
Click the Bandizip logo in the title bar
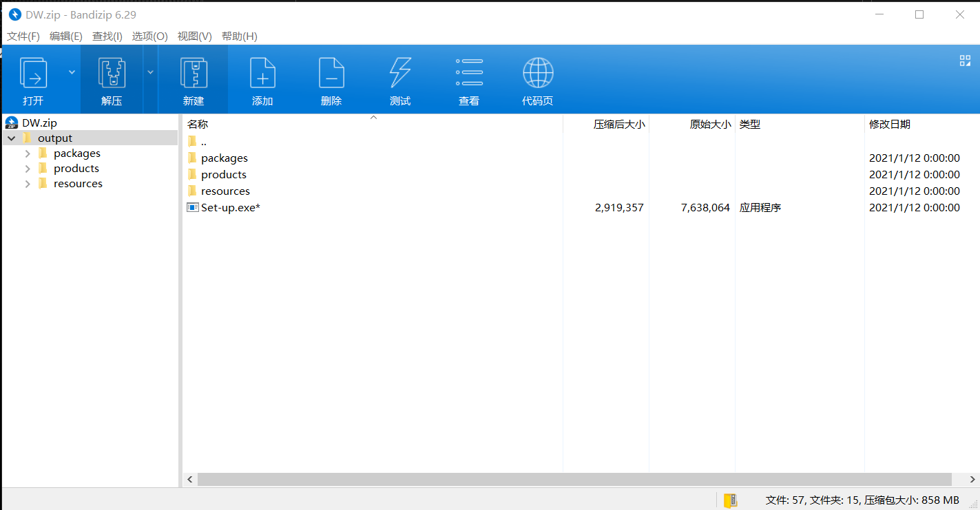coord(15,14)
